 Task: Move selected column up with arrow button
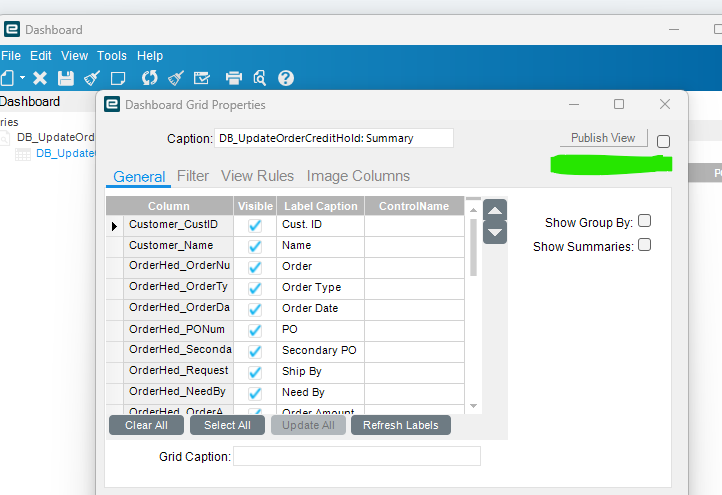tap(495, 211)
